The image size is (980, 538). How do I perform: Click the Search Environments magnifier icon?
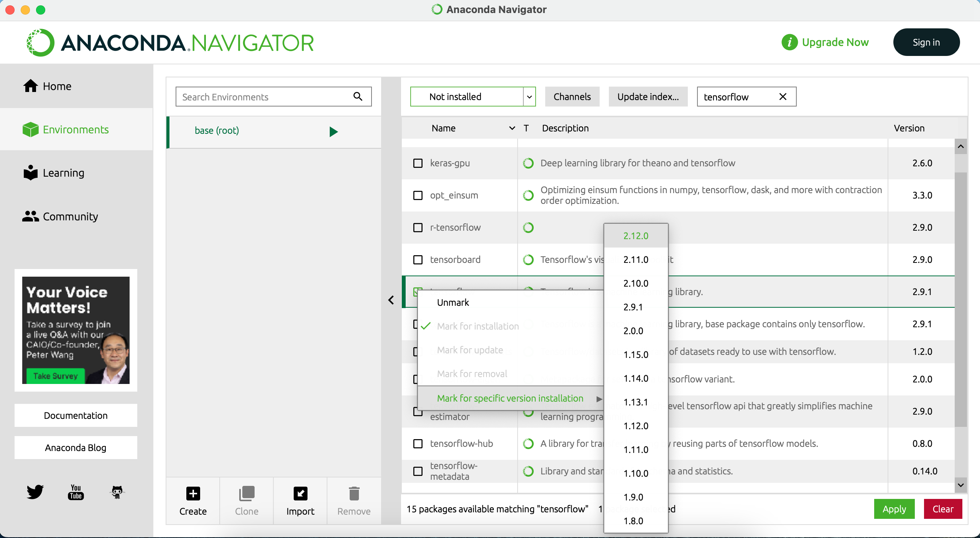coord(358,97)
